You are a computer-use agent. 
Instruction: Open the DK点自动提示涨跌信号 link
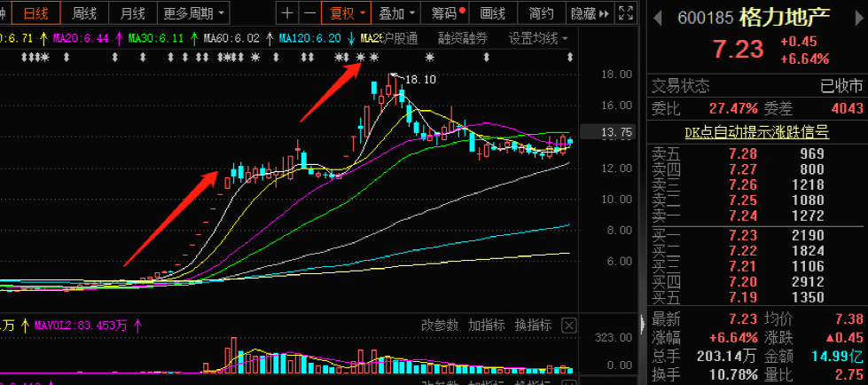tap(756, 132)
